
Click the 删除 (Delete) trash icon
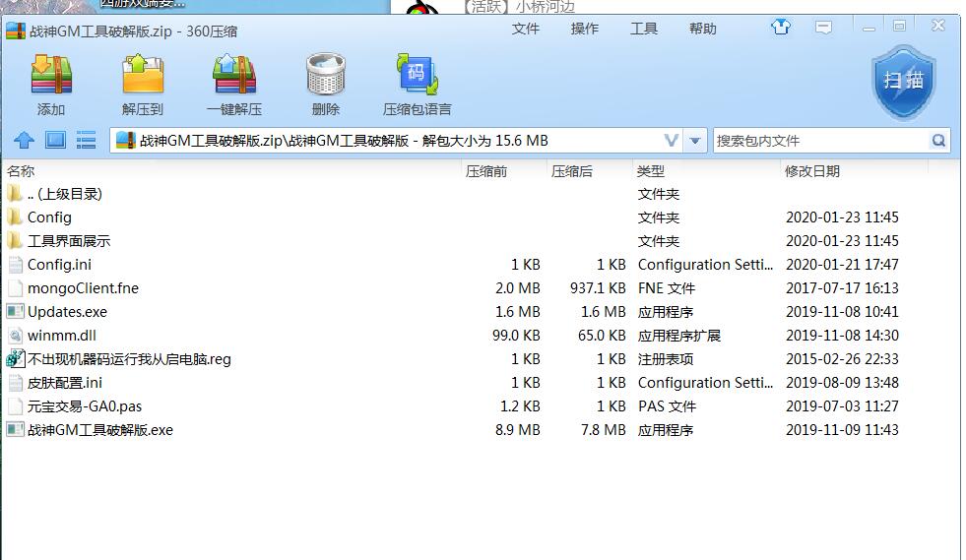click(x=325, y=77)
